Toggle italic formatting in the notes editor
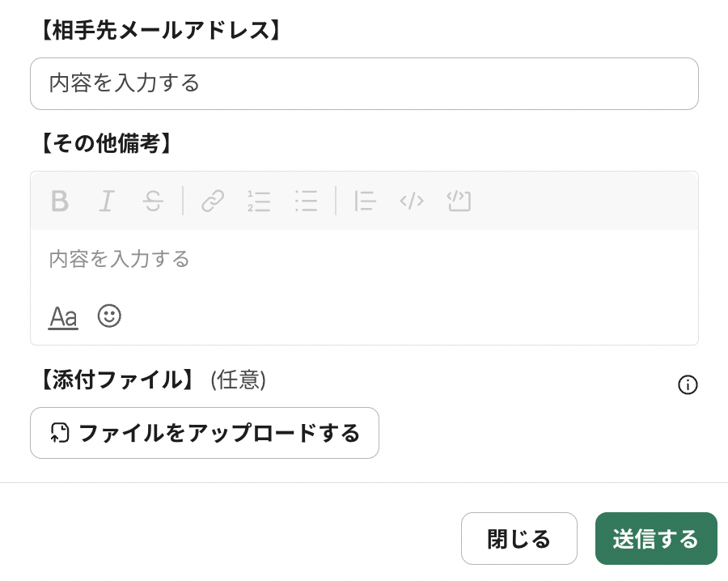 click(x=106, y=201)
